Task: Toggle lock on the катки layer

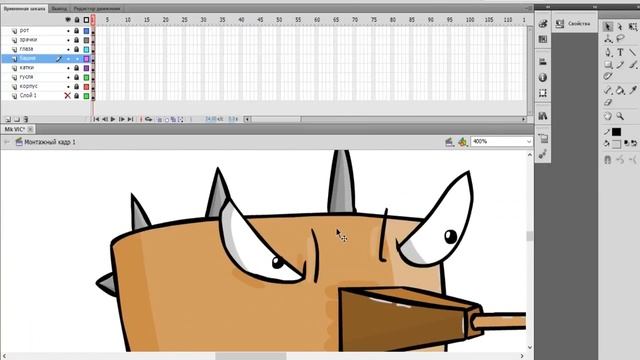Action: [76, 68]
